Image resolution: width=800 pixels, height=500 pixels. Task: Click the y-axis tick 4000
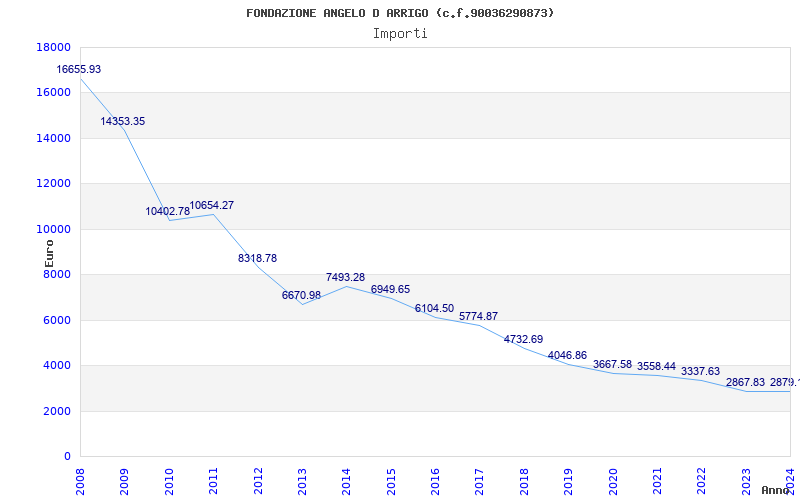pyautogui.click(x=56, y=366)
